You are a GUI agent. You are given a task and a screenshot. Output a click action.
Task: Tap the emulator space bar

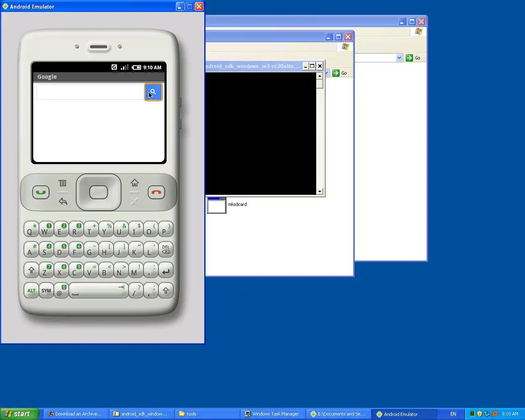[98, 290]
